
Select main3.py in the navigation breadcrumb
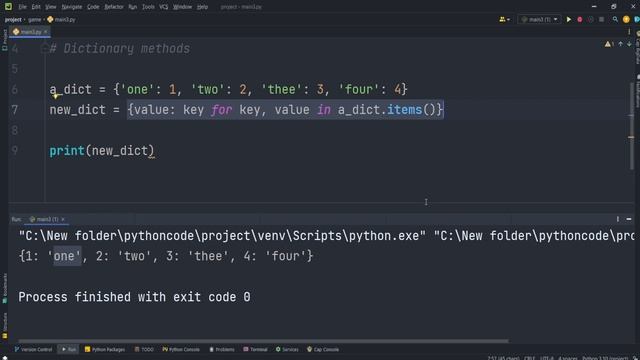(62, 20)
